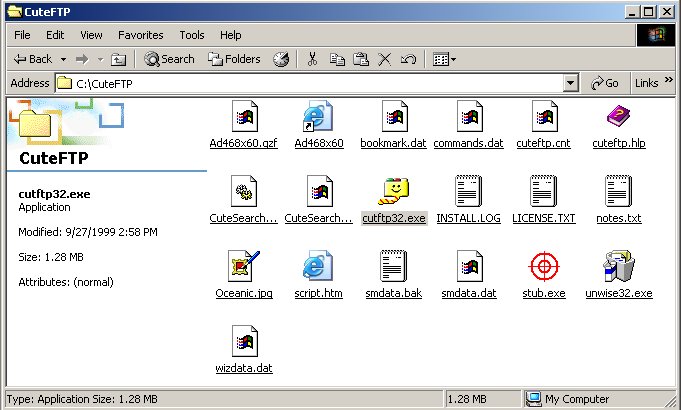The height and width of the screenshot is (410, 681).
Task: Expand the Back history dropdown arrow
Action: pos(63,59)
